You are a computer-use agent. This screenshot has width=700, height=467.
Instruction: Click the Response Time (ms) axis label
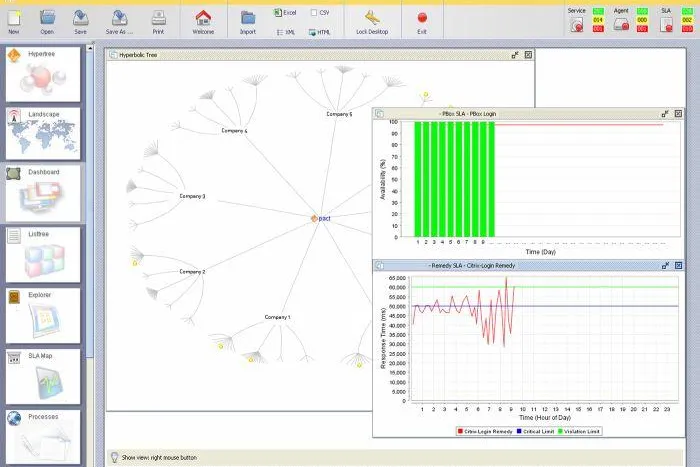(383, 338)
